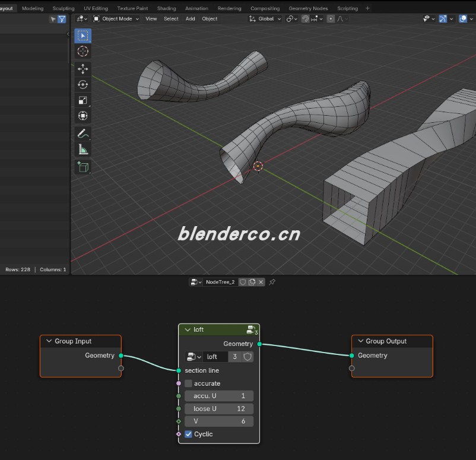The width and height of the screenshot is (476, 460).
Task: Toggle viewport overlays
Action: pos(462,19)
